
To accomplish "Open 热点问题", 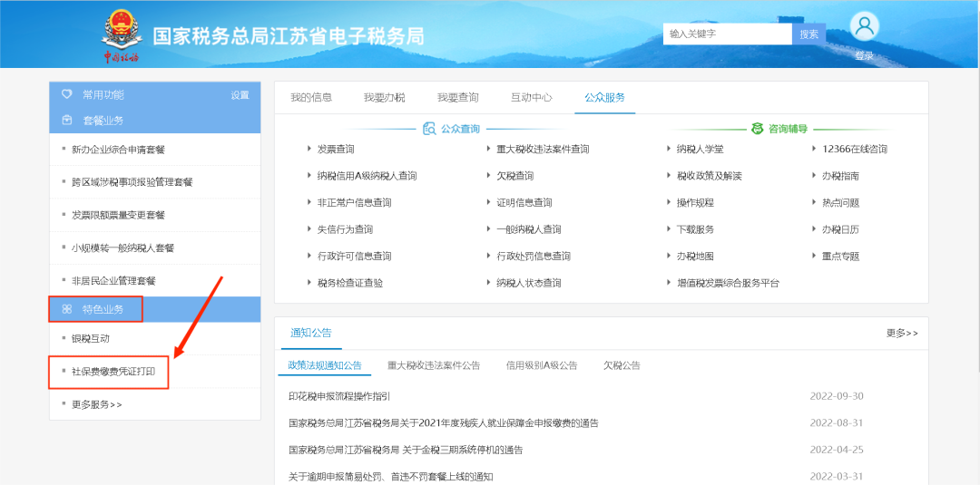I will click(x=840, y=203).
